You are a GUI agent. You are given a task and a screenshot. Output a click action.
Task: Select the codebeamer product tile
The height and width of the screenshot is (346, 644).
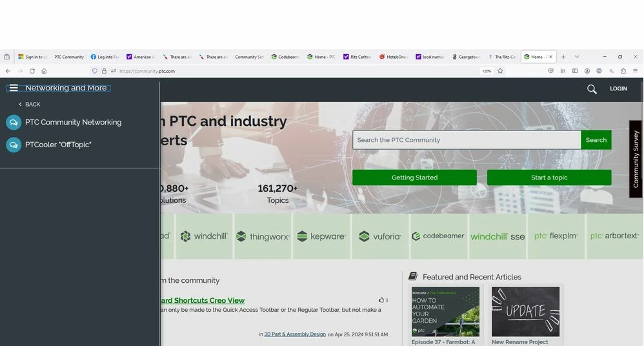coord(439,236)
